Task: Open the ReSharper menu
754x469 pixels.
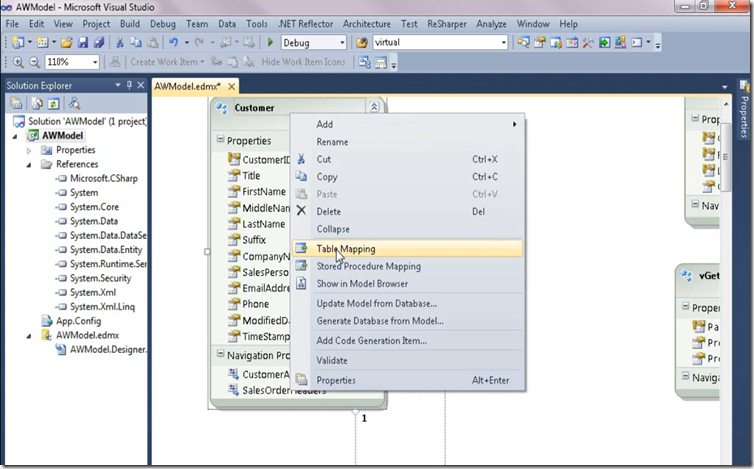Action: point(447,24)
